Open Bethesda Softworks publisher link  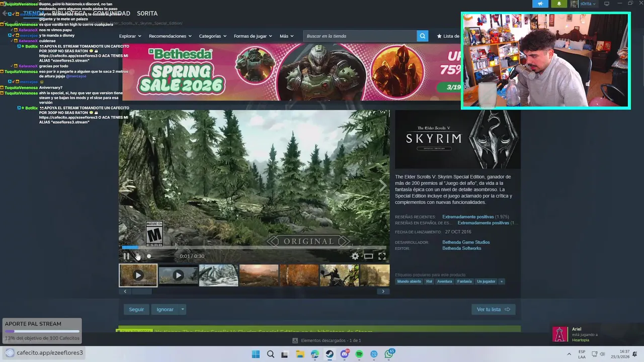pos(462,248)
